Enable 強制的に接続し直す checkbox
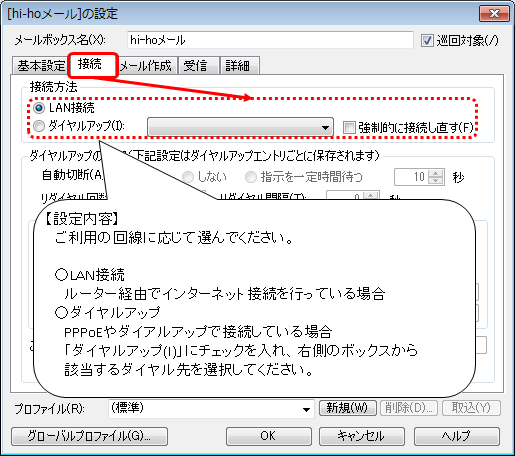 click(x=349, y=127)
